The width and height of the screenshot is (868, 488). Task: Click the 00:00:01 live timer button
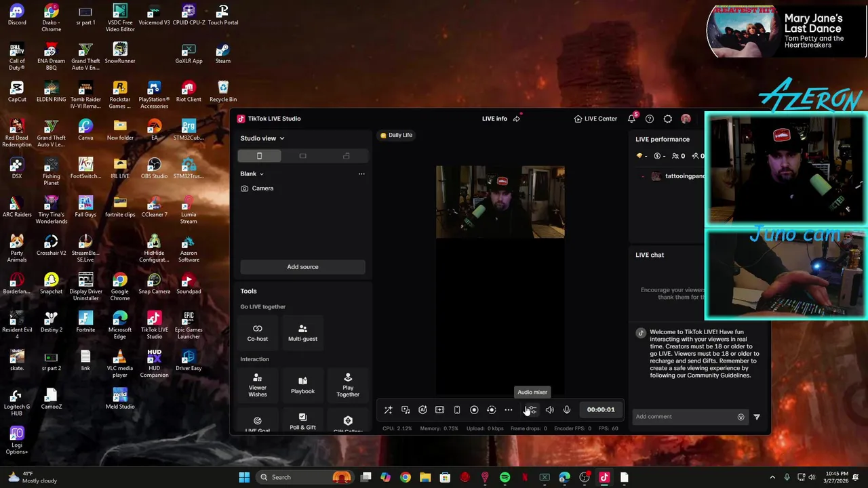point(601,409)
